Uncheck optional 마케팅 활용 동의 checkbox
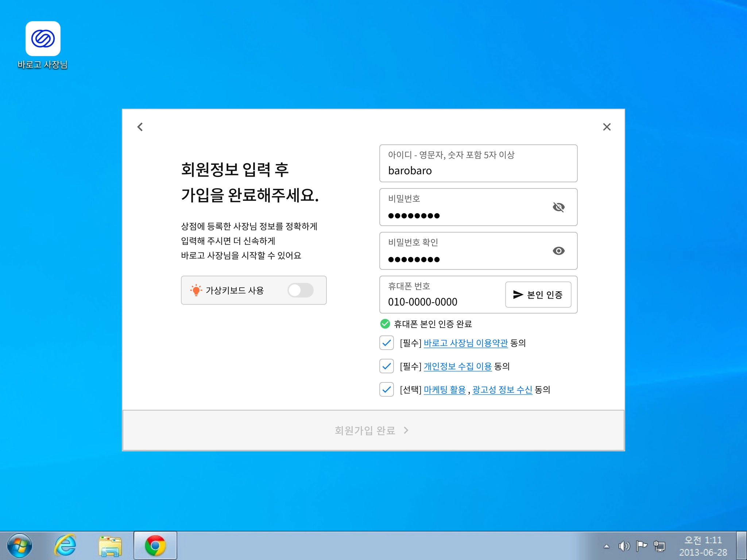The image size is (747, 560). [x=386, y=389]
